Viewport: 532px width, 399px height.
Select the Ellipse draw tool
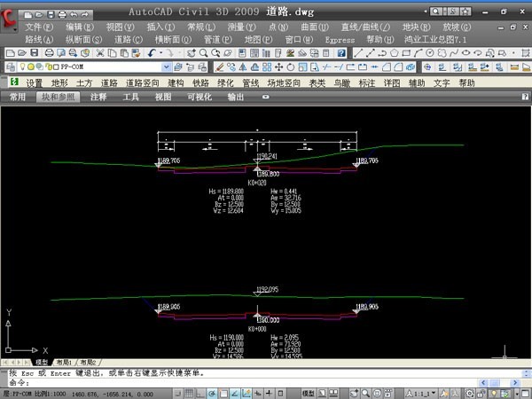(x=465, y=53)
